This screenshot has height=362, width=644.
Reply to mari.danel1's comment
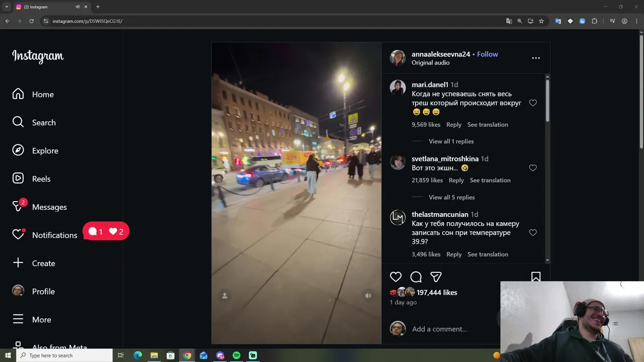click(x=454, y=125)
